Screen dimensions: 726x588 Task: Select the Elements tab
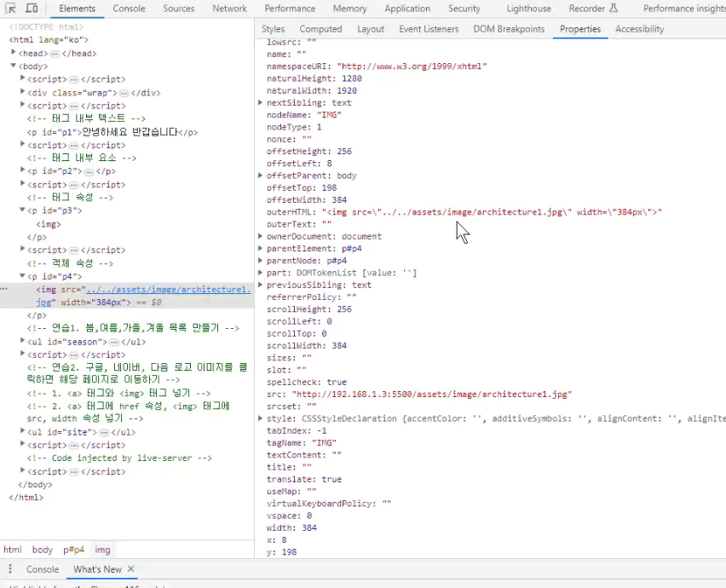pyautogui.click(x=78, y=9)
